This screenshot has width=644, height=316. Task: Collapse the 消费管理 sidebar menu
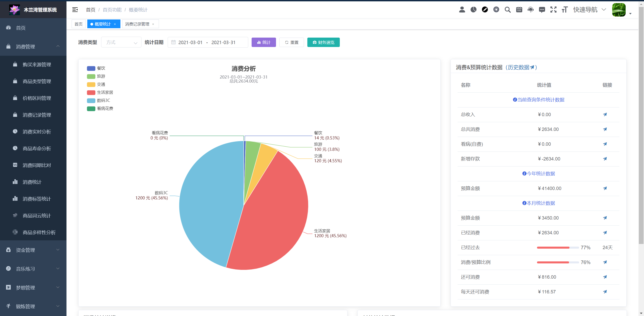(33, 47)
